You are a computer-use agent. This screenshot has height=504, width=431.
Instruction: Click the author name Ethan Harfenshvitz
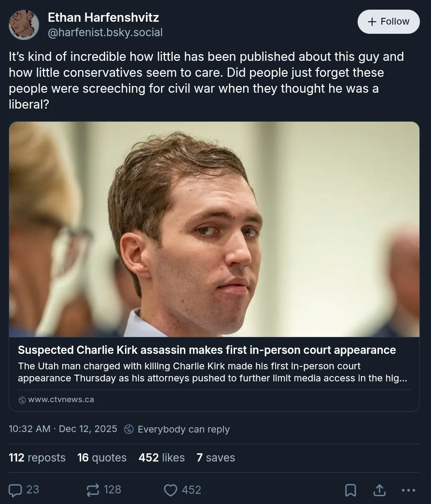click(103, 17)
